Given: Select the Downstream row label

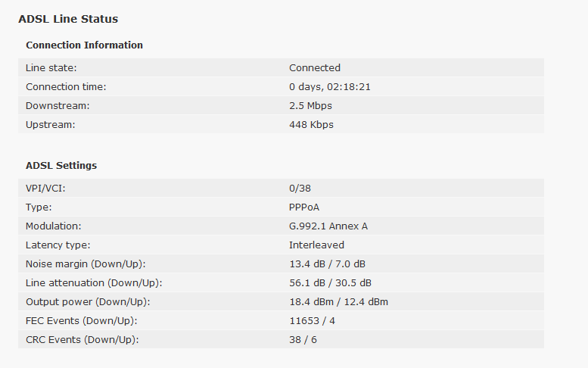Looking at the screenshot, I should point(58,106).
